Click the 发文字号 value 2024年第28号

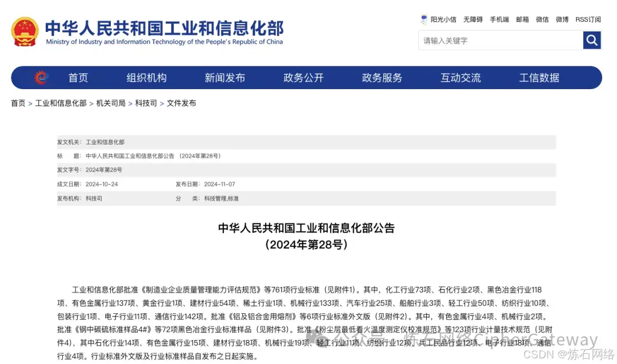104,170
